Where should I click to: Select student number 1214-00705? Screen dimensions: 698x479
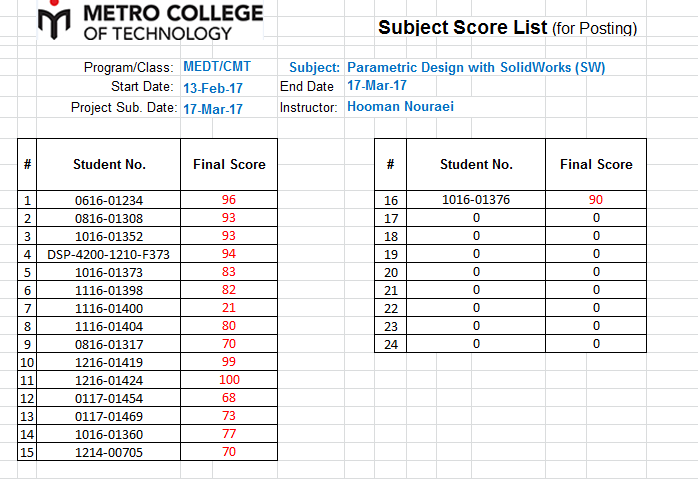point(109,452)
